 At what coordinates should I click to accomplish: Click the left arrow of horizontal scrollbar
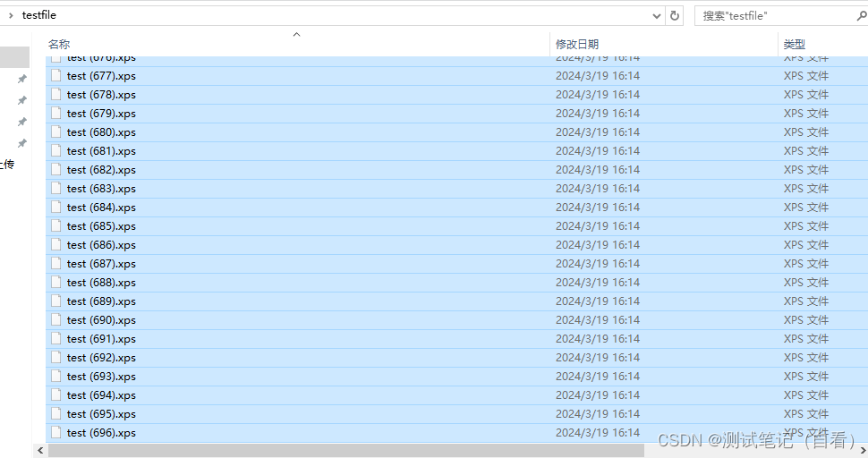(40, 450)
